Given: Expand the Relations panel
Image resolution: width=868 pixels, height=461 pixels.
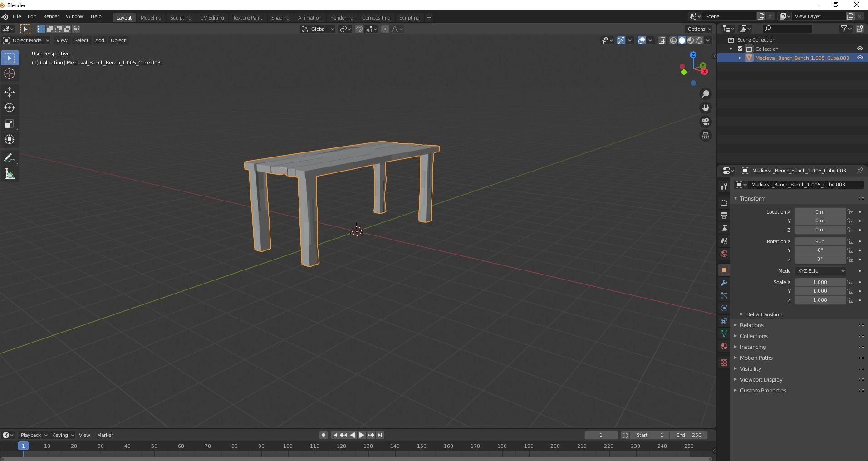Looking at the screenshot, I should click(x=751, y=325).
